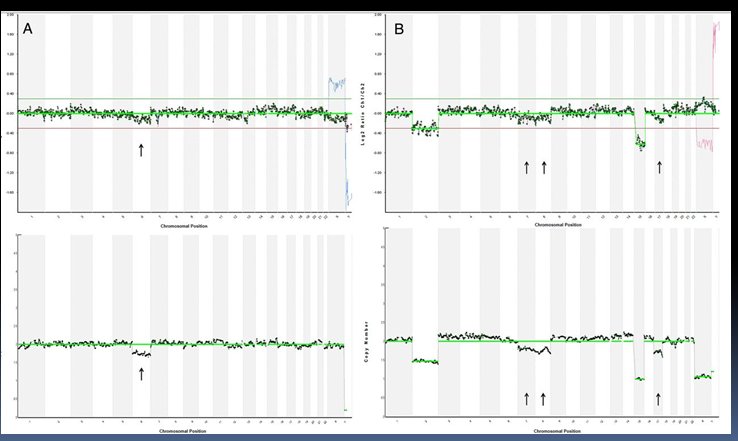Click the leftmost arrow in panel B top plot
This screenshot has height=441, width=738.
point(527,167)
